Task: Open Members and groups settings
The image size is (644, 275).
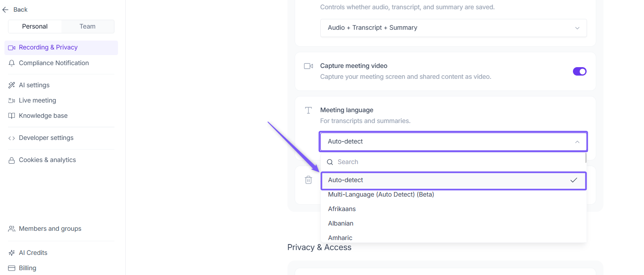Action: pos(50,229)
